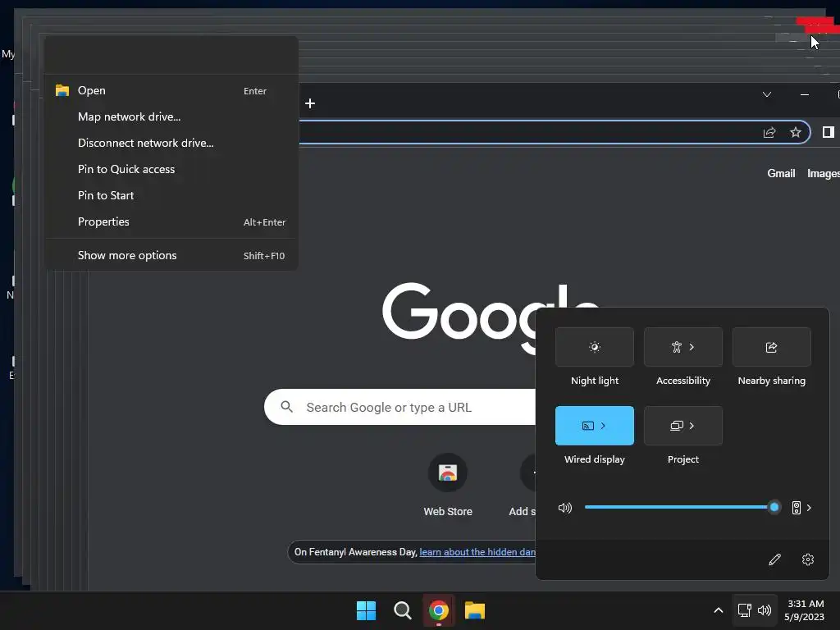Image resolution: width=840 pixels, height=630 pixels.
Task: Open File Explorer from the taskbar
Action: [x=475, y=610]
